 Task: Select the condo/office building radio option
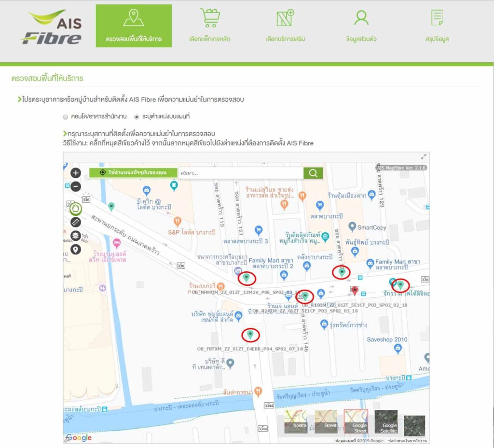click(66, 117)
